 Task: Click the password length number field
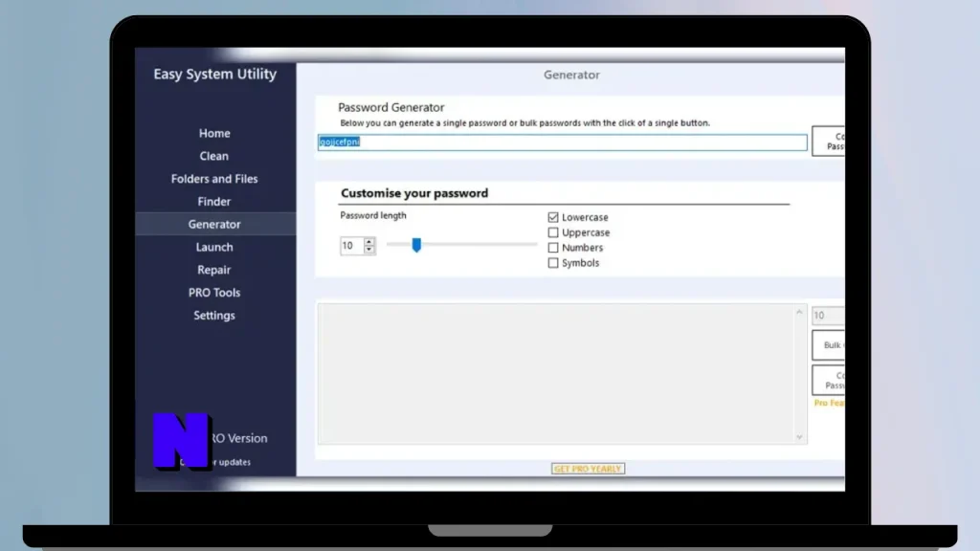pos(352,246)
